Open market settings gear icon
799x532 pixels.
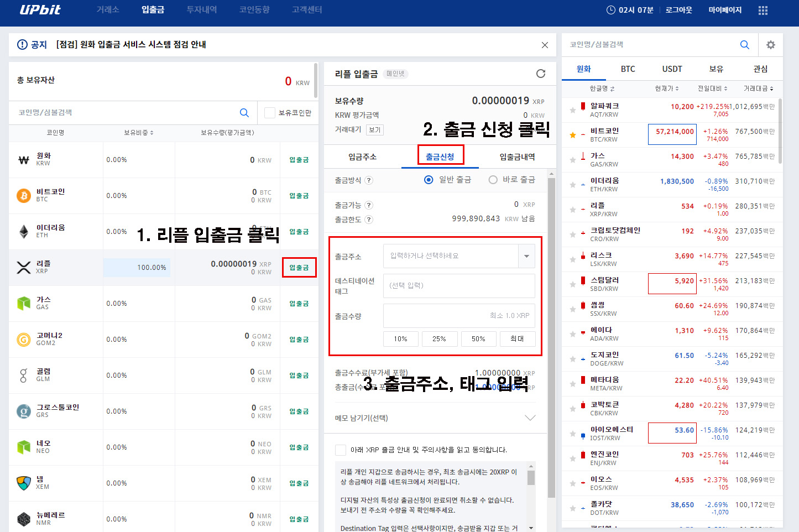click(x=771, y=45)
